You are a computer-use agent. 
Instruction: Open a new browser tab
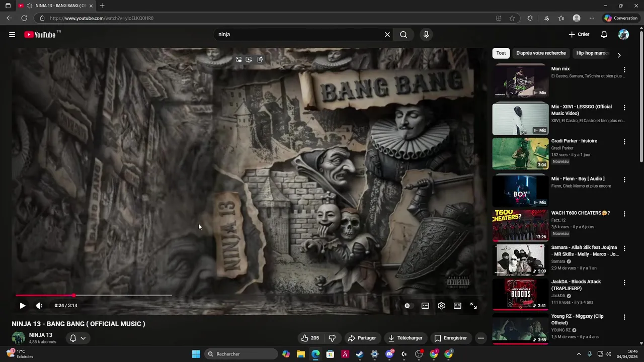click(x=102, y=6)
